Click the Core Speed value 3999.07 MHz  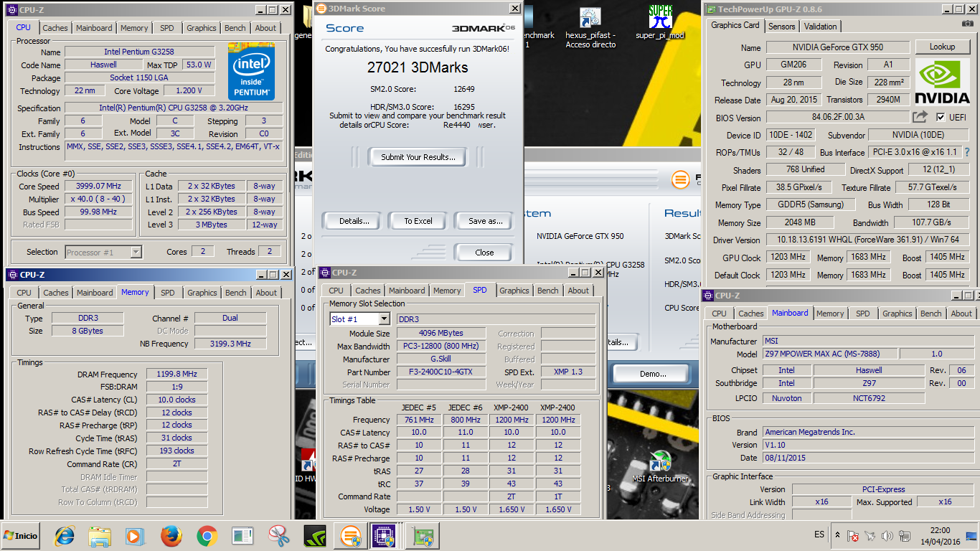[98, 186]
